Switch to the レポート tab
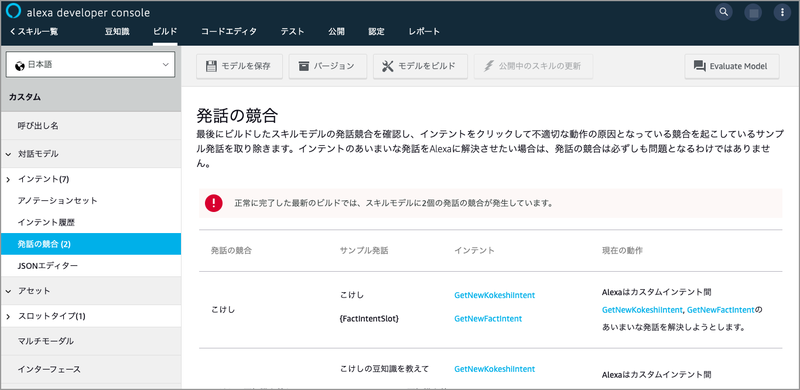The image size is (800, 390). coord(424,32)
